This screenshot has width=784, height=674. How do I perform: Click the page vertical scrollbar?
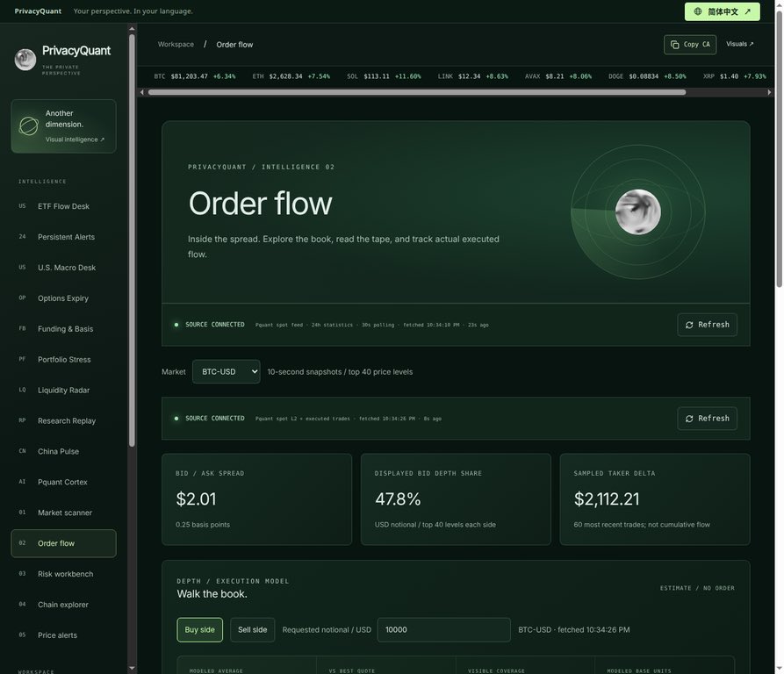click(779, 150)
